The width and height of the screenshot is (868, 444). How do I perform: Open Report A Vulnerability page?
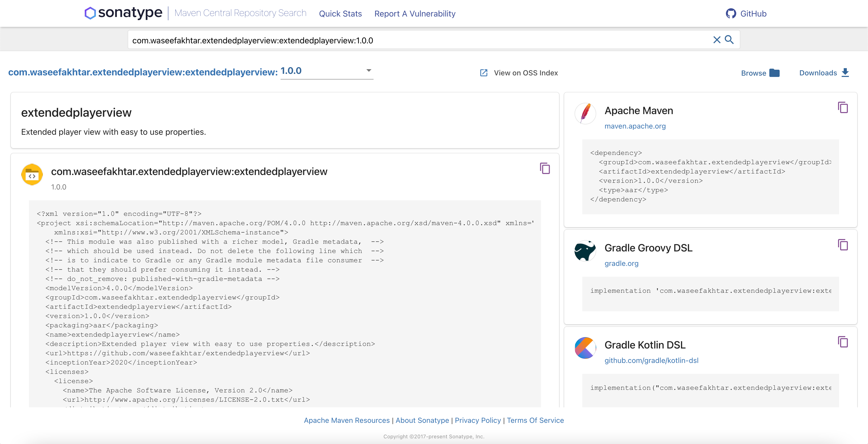(x=415, y=14)
